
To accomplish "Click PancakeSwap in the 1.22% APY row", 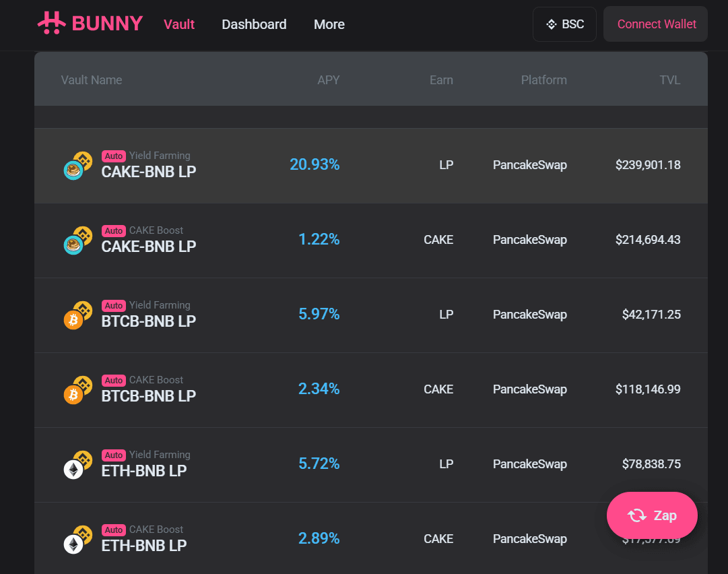I will point(530,240).
